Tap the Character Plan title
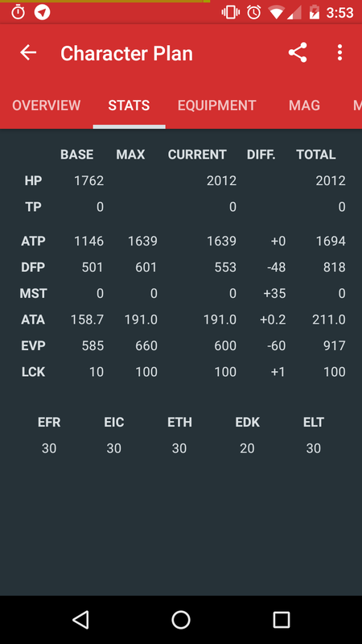Viewport: 362px width, 644px height. pos(126,53)
